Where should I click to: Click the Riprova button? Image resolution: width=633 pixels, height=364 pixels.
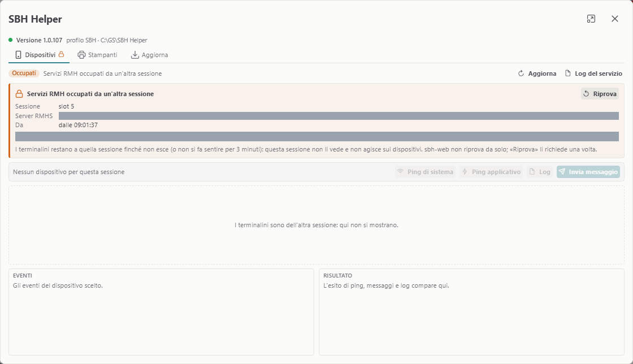(600, 94)
